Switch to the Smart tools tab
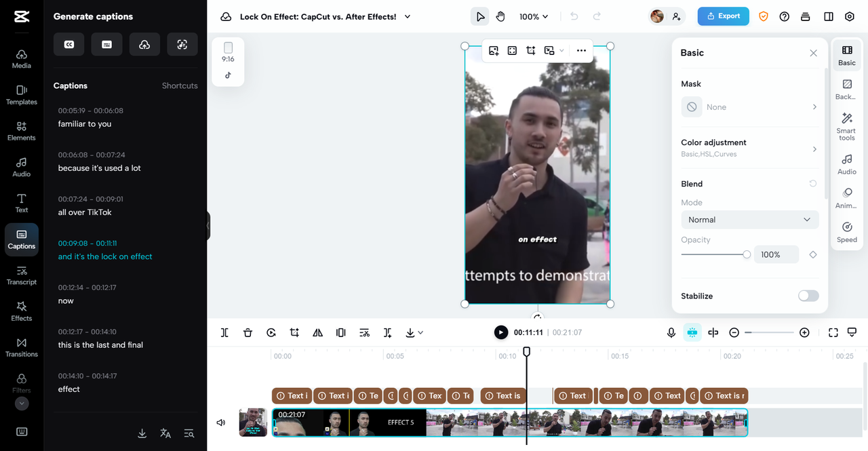This screenshot has height=451, width=868. coord(846,127)
